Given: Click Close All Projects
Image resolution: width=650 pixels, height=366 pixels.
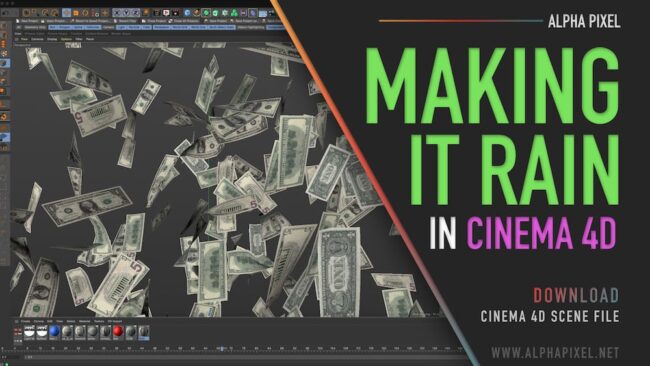Looking at the screenshot, I should click(x=184, y=21).
